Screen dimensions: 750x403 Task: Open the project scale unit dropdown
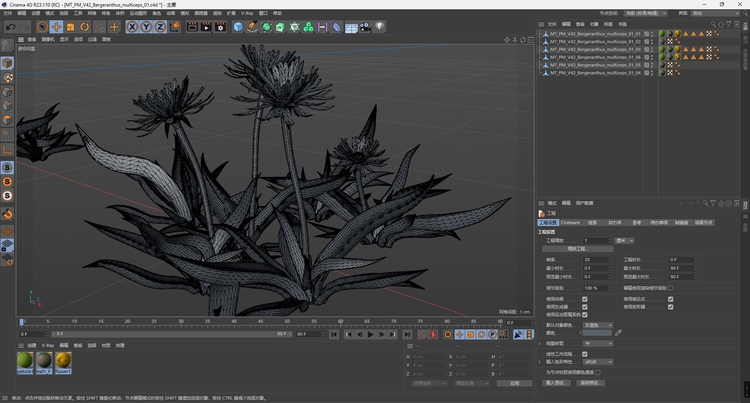[624, 240]
